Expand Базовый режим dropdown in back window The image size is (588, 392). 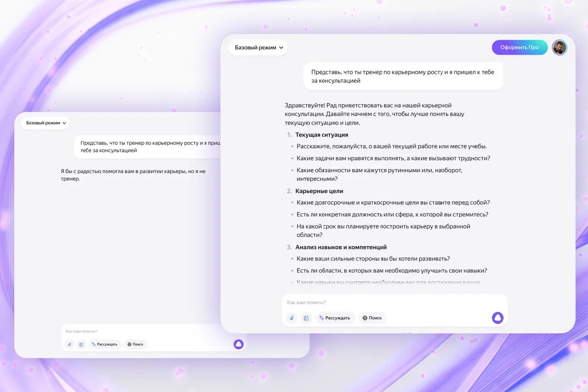[46, 123]
